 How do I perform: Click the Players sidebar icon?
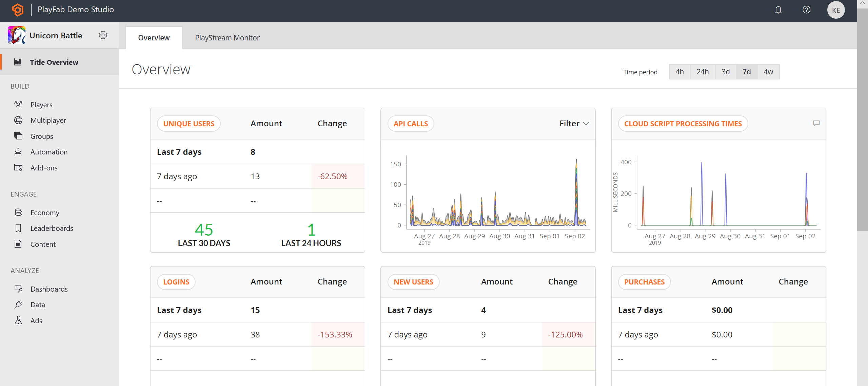click(18, 104)
